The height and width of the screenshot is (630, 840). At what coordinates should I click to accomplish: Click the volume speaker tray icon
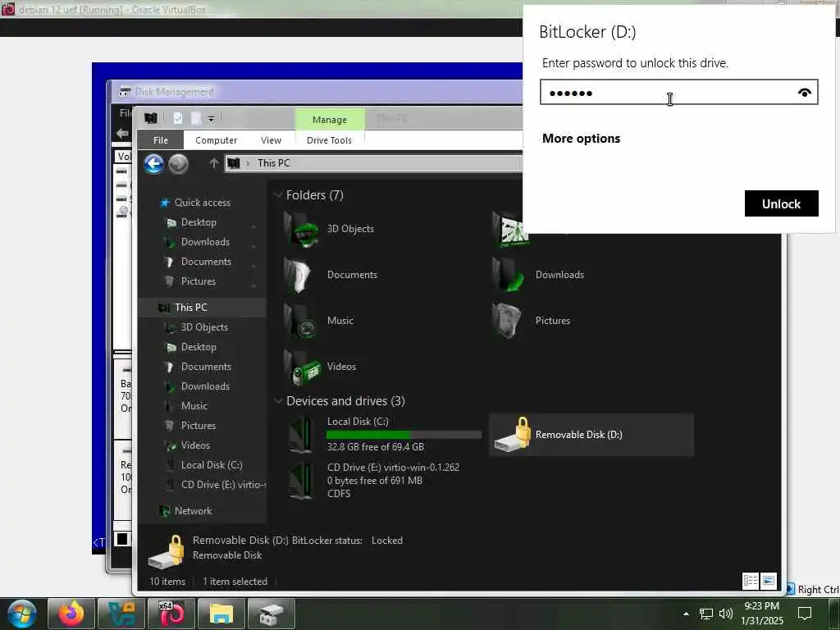pyautogui.click(x=726, y=614)
